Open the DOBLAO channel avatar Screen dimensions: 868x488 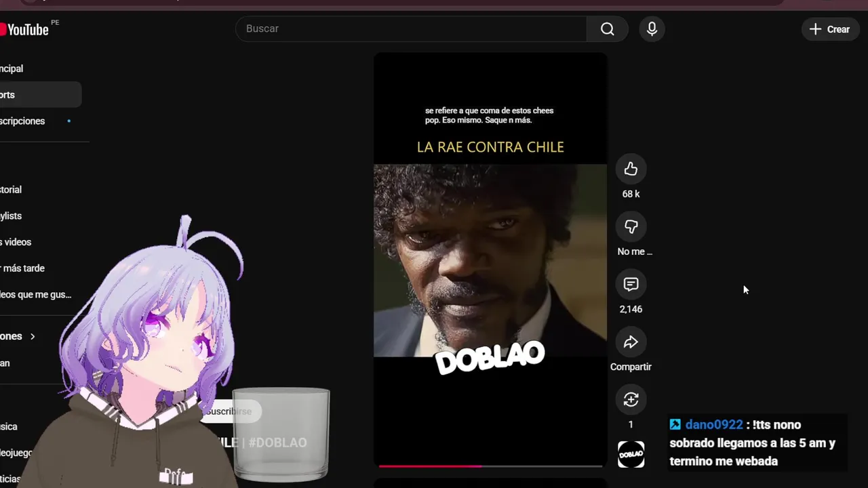[631, 454]
